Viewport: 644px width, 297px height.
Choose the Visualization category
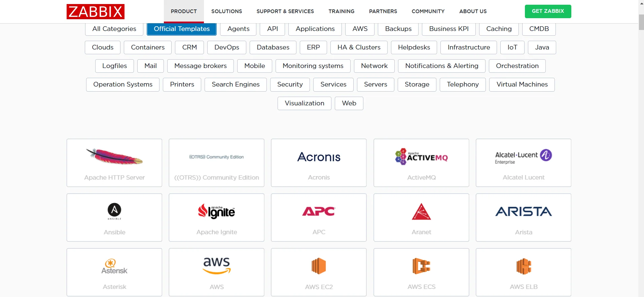click(305, 103)
